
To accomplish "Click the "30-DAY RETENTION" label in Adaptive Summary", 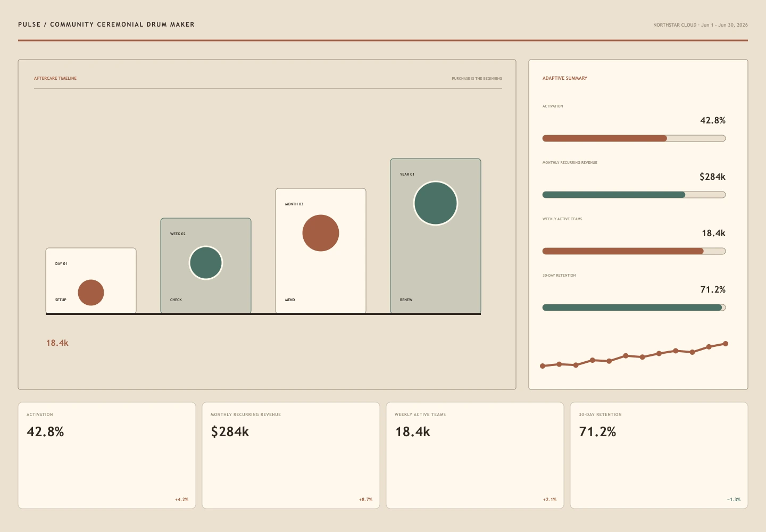I will pos(559,276).
